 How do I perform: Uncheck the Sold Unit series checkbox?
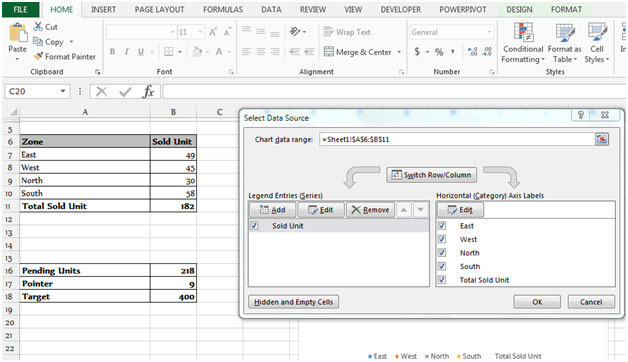pos(254,226)
